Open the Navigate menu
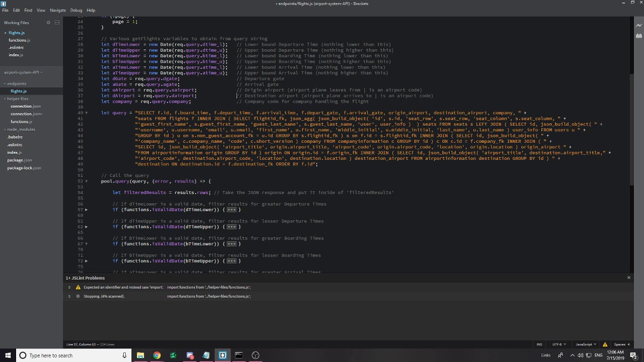This screenshot has height=362, width=644. click(58, 10)
